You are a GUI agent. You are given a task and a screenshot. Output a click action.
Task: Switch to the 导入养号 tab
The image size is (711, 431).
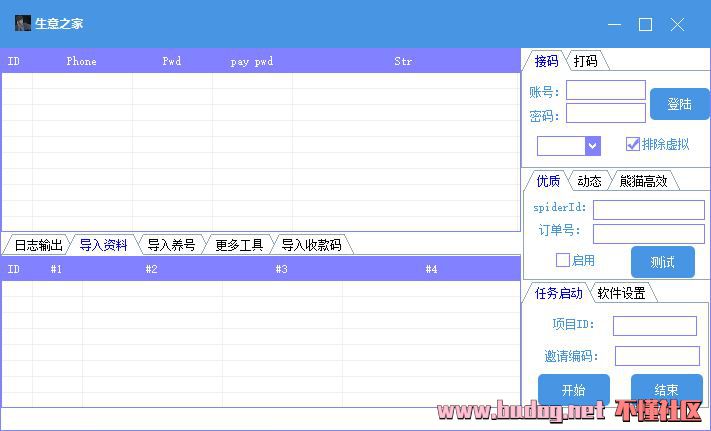point(171,245)
